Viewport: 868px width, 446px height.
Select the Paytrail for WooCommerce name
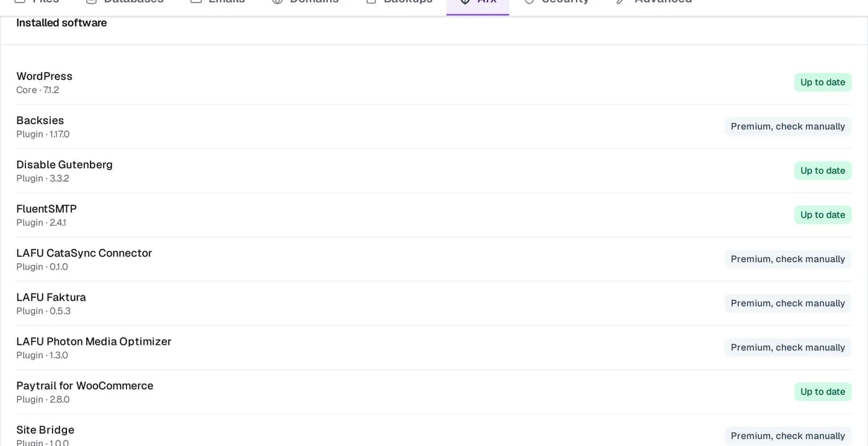(85, 386)
